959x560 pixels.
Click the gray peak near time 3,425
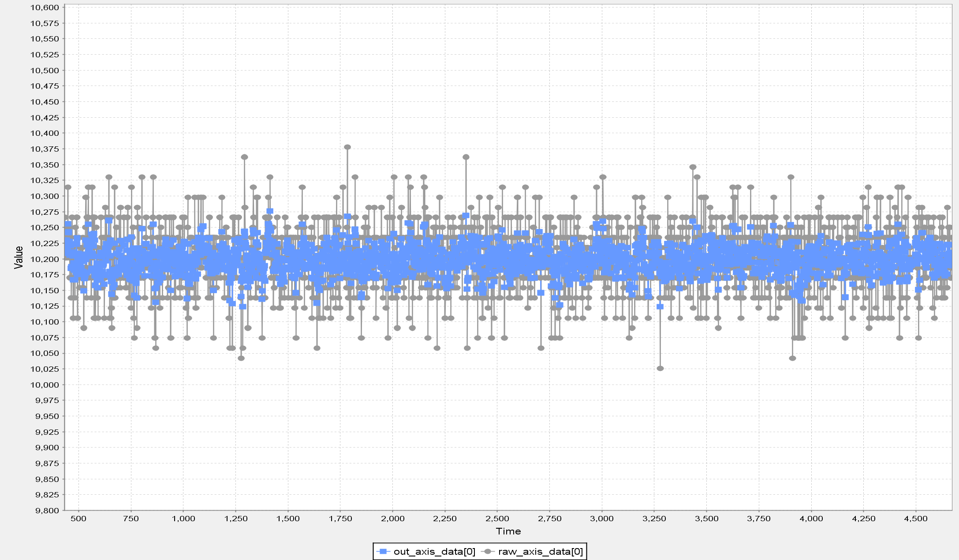pyautogui.click(x=693, y=167)
